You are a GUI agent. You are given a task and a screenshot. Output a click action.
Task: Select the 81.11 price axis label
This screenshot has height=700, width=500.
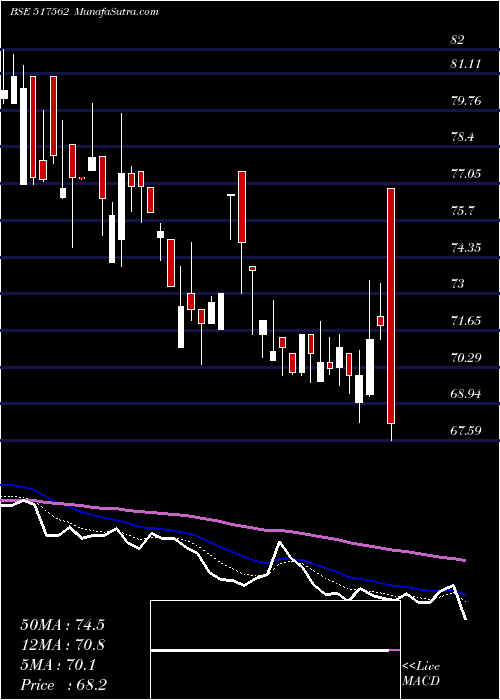(466, 64)
